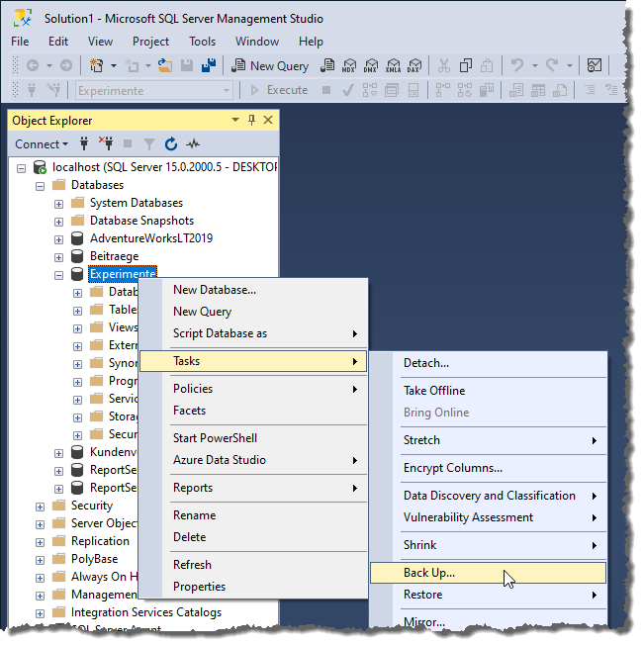Click the Undo arrow icon
This screenshot has height=646, width=644.
(x=517, y=65)
